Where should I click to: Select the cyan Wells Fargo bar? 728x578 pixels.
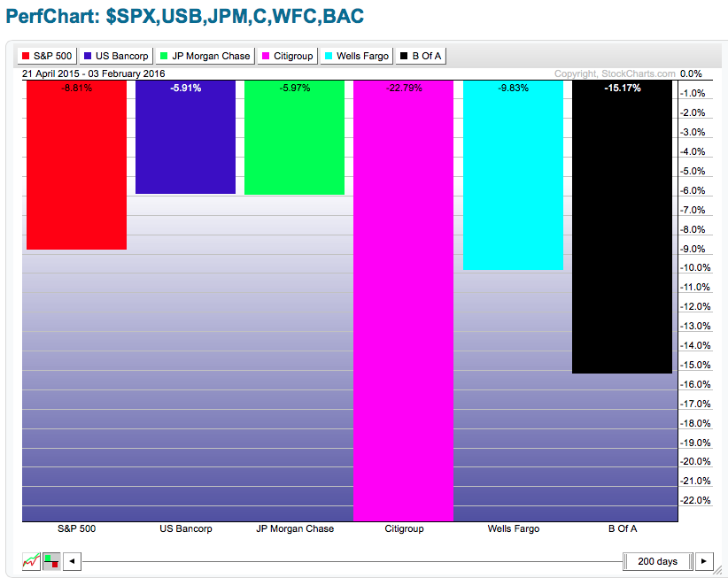(513, 175)
